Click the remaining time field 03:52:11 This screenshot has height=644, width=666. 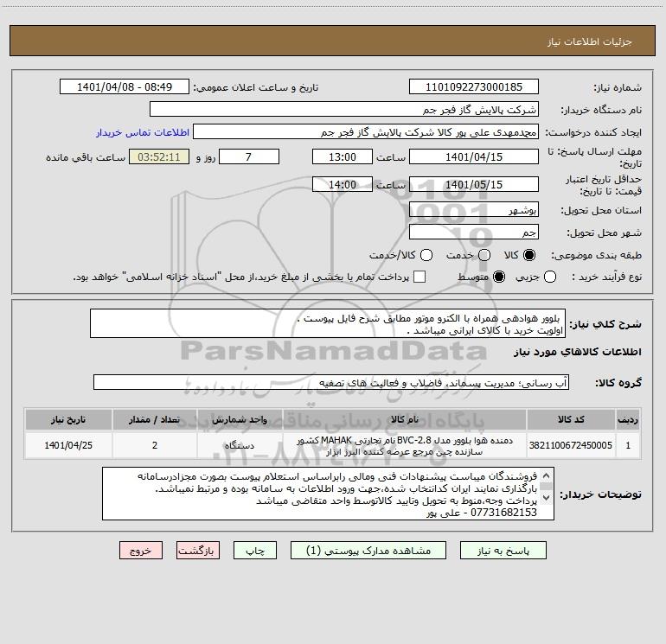[x=159, y=156]
